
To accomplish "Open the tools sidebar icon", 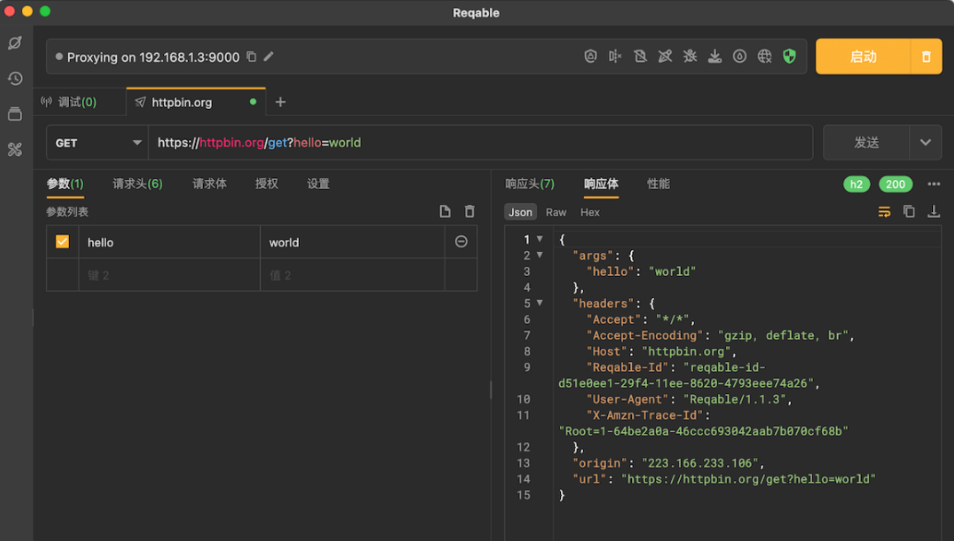I will (x=15, y=149).
